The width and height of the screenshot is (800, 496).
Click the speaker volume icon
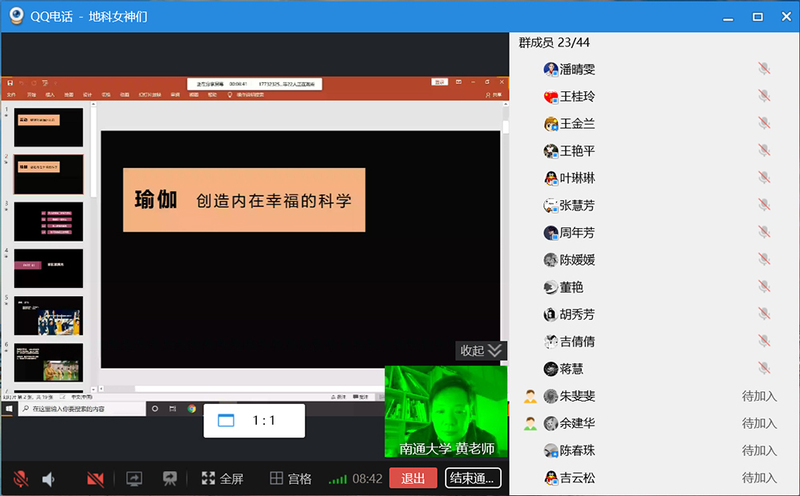48,479
